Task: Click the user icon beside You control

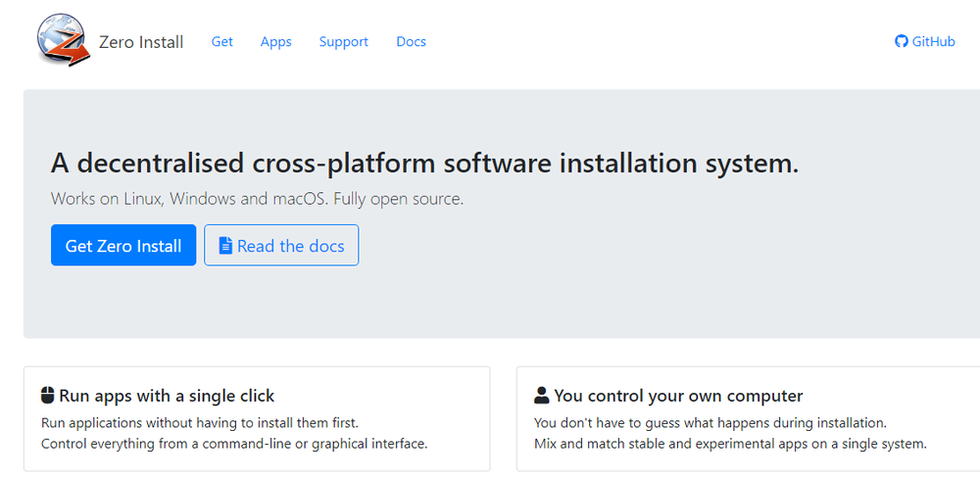Action: tap(541, 395)
